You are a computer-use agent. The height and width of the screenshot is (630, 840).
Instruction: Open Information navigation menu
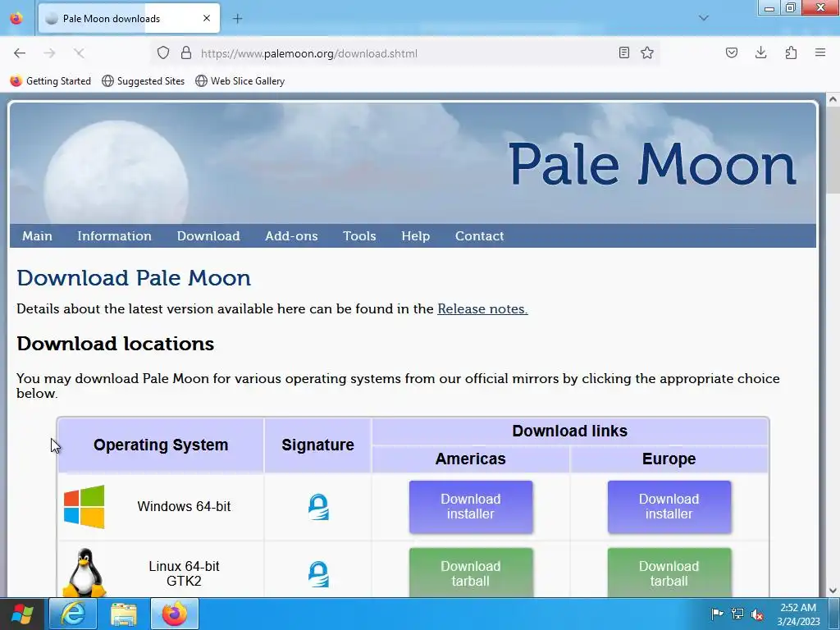(x=114, y=235)
